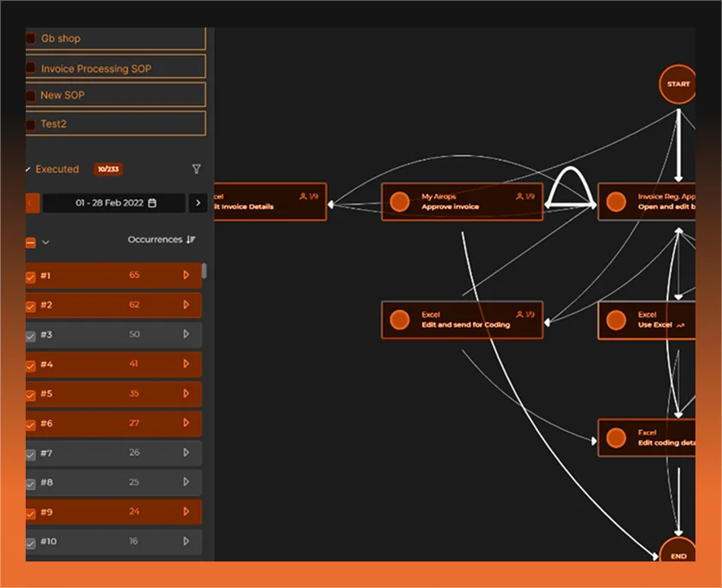Enable the checkbox for occurrence #3
722x588 pixels.
click(x=31, y=335)
